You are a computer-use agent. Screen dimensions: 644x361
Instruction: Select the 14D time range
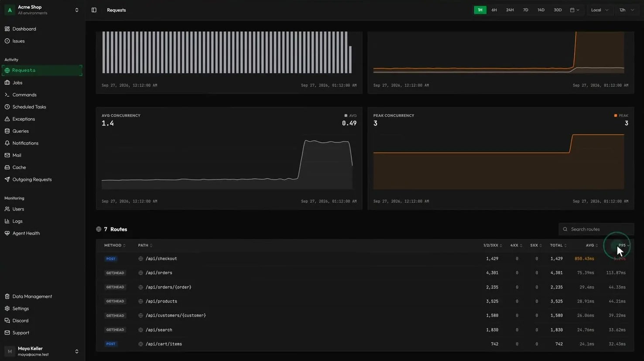pos(541,10)
